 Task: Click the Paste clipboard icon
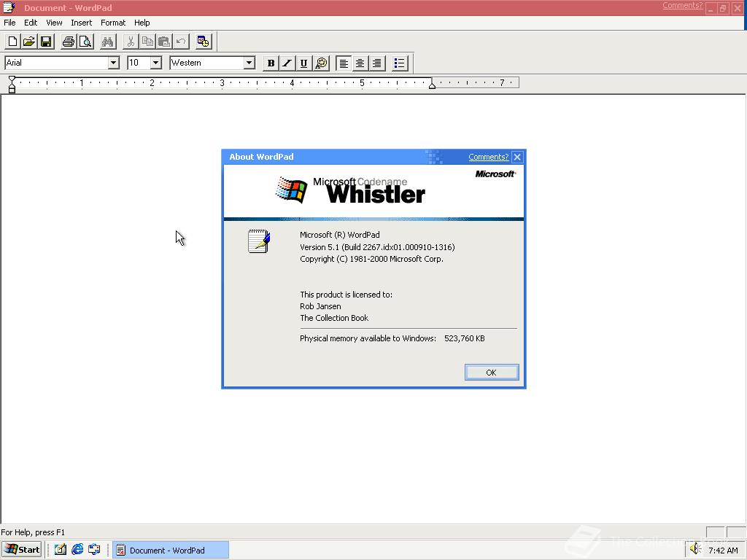[164, 42]
